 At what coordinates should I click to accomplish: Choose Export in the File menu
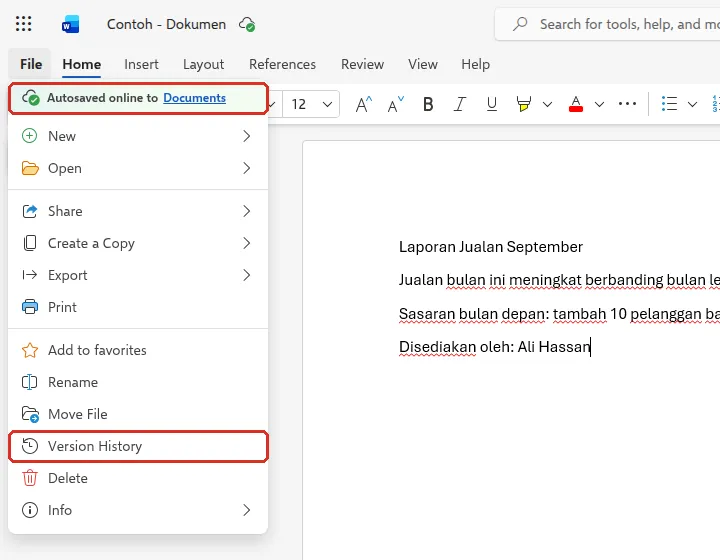point(138,275)
